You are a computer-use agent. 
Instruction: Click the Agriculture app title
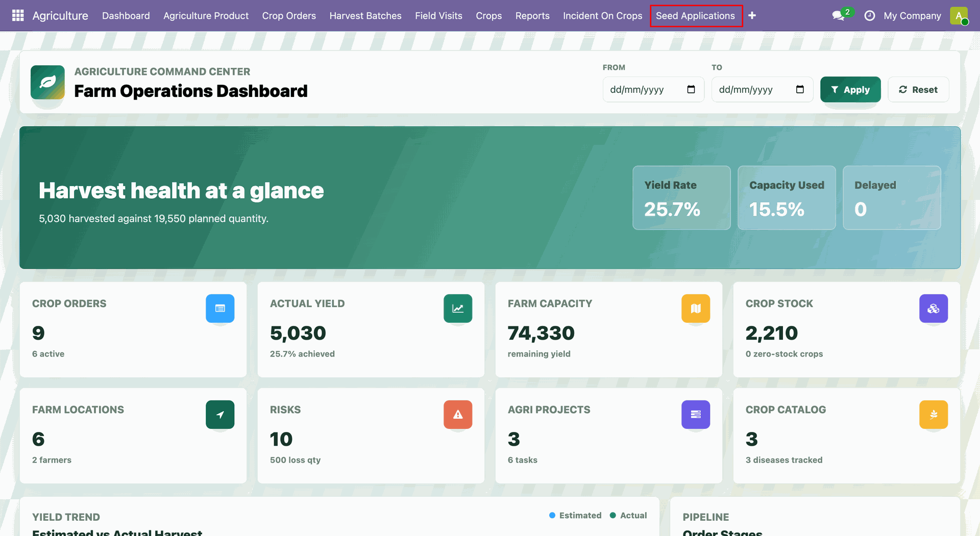click(60, 16)
